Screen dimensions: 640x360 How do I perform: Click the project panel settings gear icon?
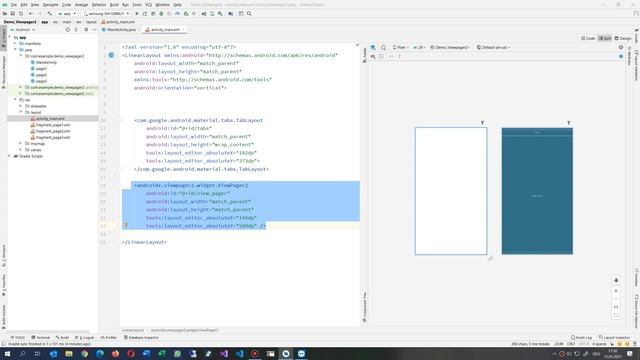point(86,30)
